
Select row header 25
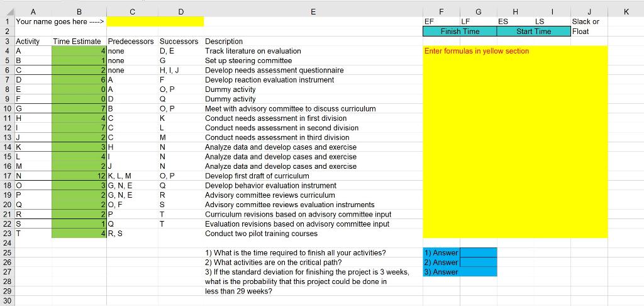coord(7,252)
